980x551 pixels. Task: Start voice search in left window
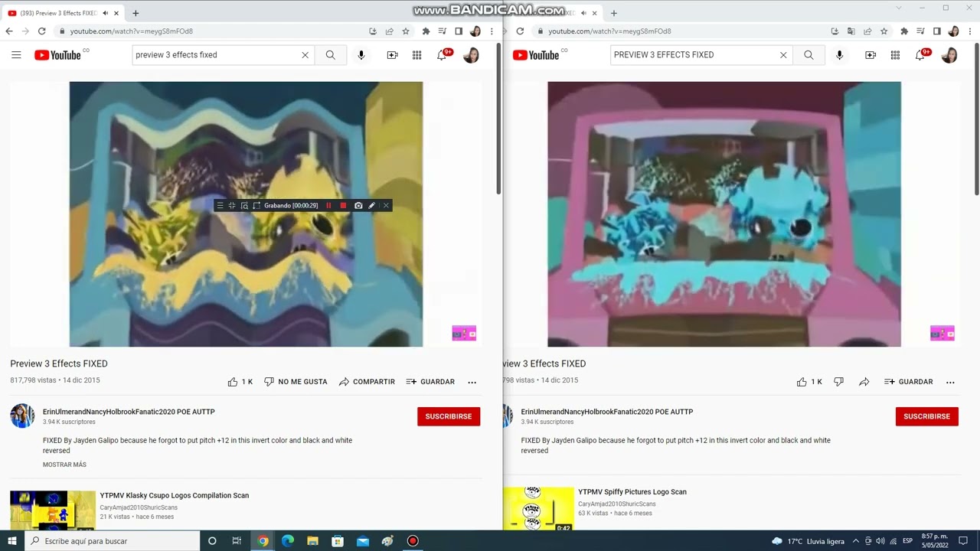point(361,55)
